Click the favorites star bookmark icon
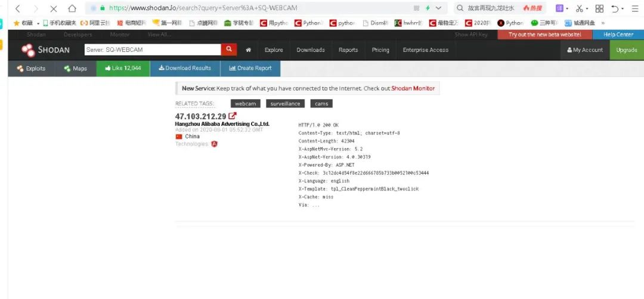Screen dimensions: 644x299 (x=17, y=23)
